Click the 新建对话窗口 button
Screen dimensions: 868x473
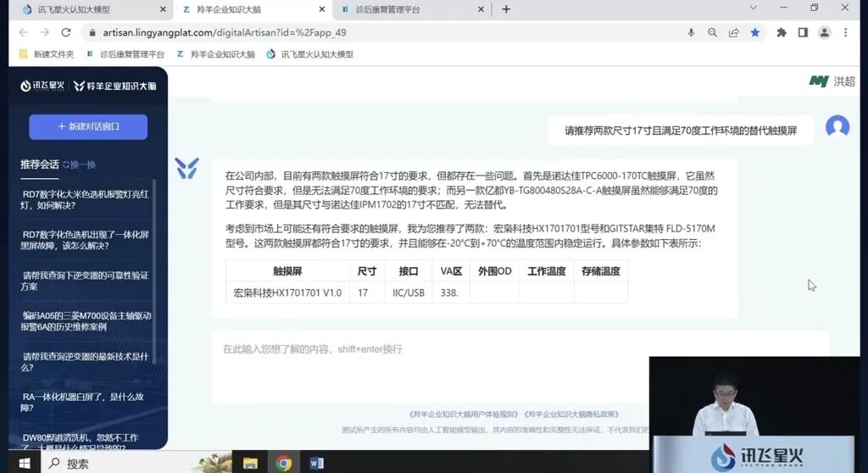click(88, 127)
